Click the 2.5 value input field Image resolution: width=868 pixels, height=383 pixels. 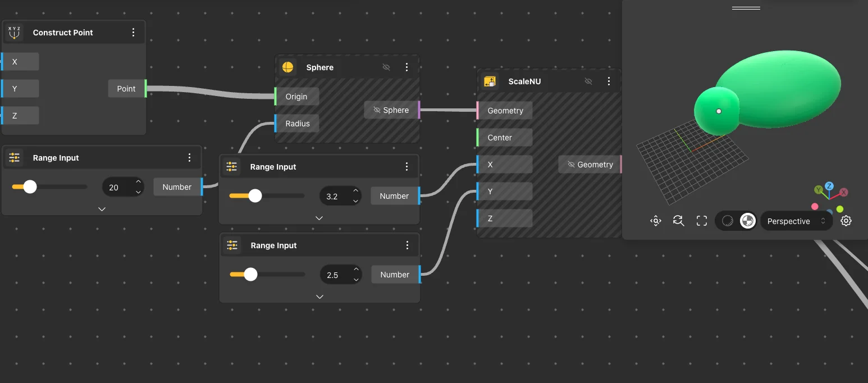[334, 275]
